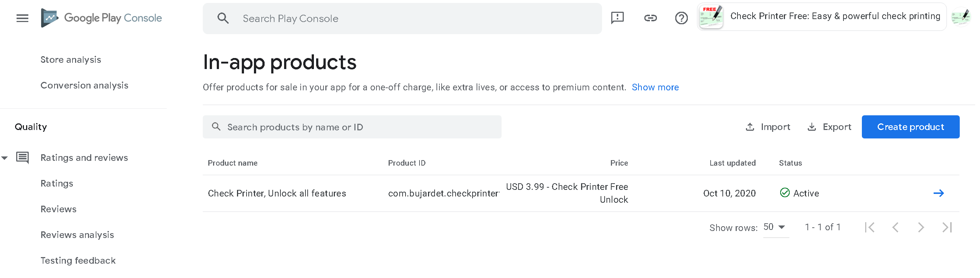Click the Create product button

point(910,127)
